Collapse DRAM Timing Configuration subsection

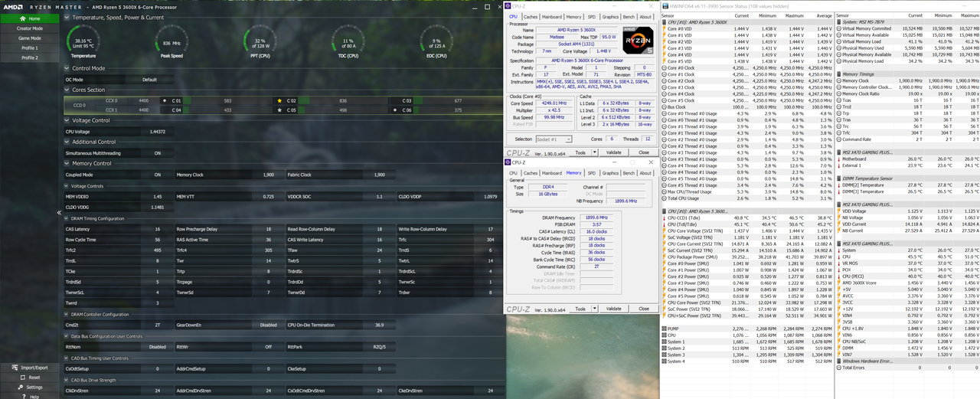(x=67, y=218)
